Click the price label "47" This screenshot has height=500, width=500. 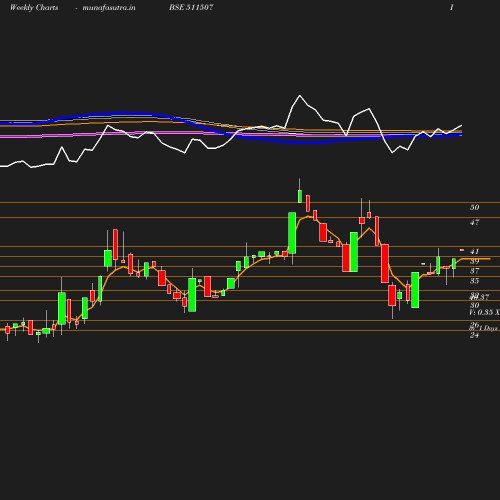click(x=474, y=222)
